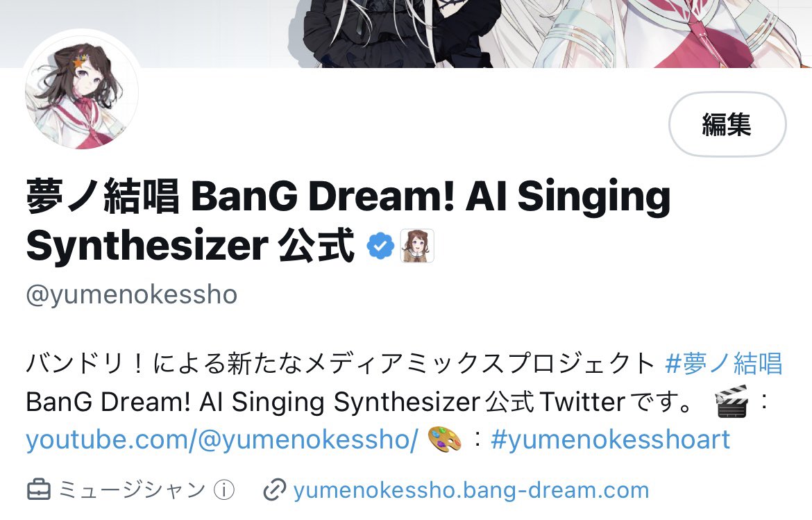Open the round profile avatar picture
812x520 pixels.
[x=82, y=92]
